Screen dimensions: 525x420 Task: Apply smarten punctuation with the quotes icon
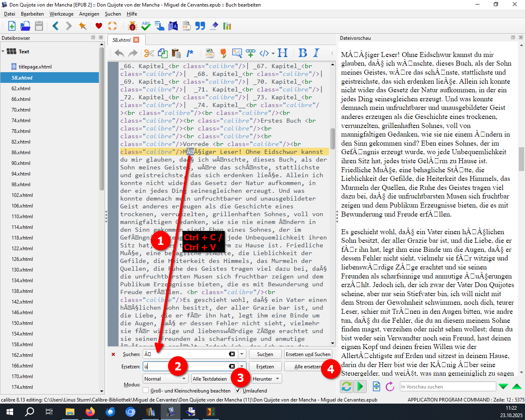(x=200, y=26)
